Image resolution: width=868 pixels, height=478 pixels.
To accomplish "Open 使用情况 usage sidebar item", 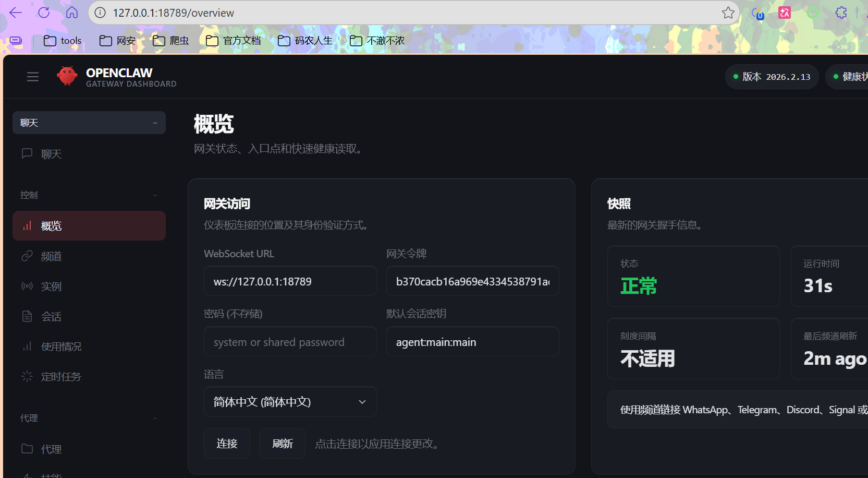I will 89,346.
